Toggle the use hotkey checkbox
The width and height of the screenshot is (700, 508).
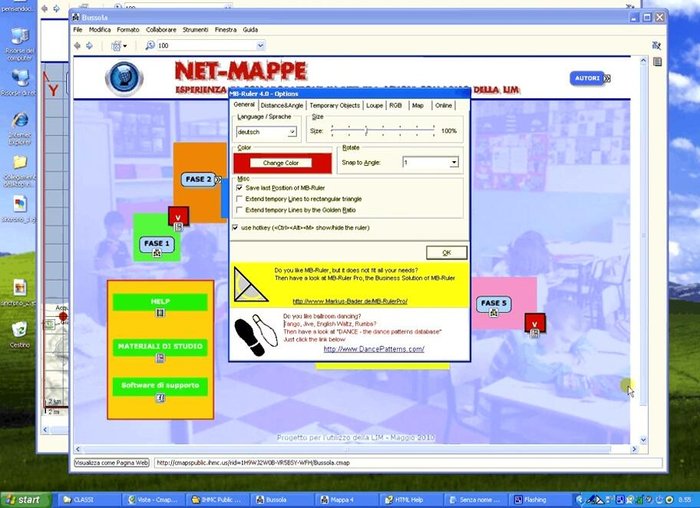click(235, 228)
